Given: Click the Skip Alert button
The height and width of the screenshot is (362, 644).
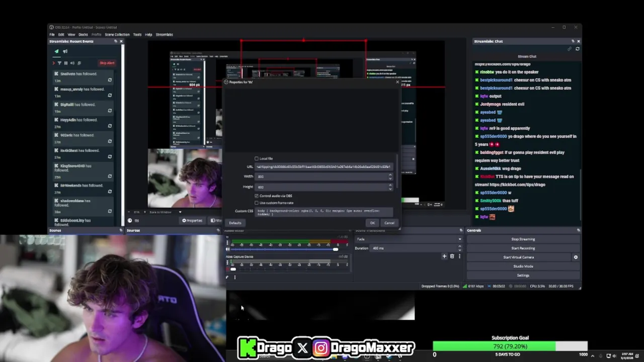Looking at the screenshot, I should tap(107, 63).
